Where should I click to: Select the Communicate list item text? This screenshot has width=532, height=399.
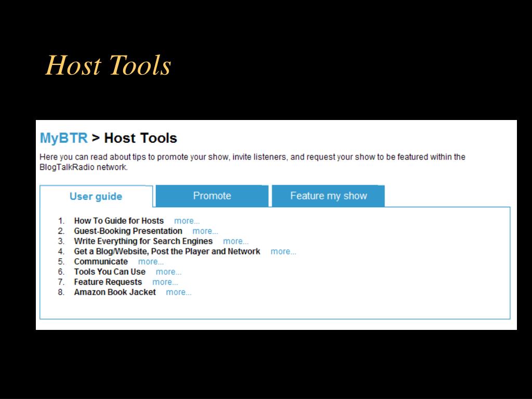point(101,262)
